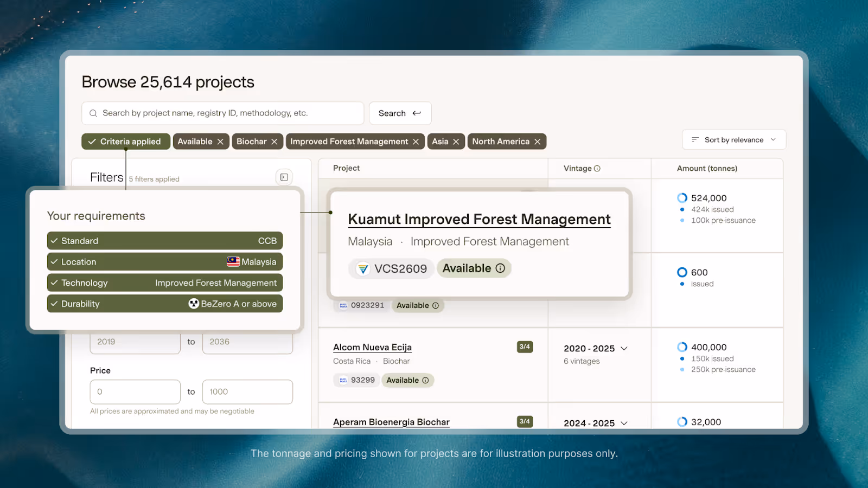Click the 93299 registry ID badge
Image resolution: width=868 pixels, height=488 pixels.
356,381
